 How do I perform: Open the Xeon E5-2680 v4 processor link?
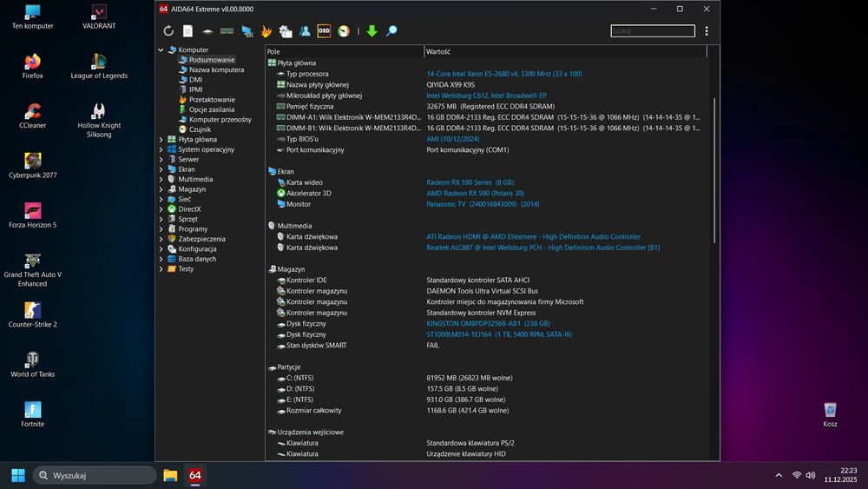click(503, 74)
